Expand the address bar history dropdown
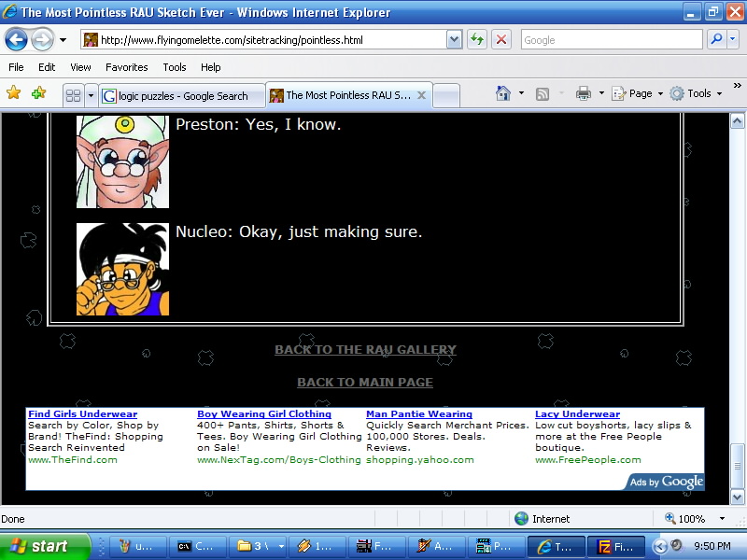This screenshot has width=747, height=560. (x=455, y=40)
